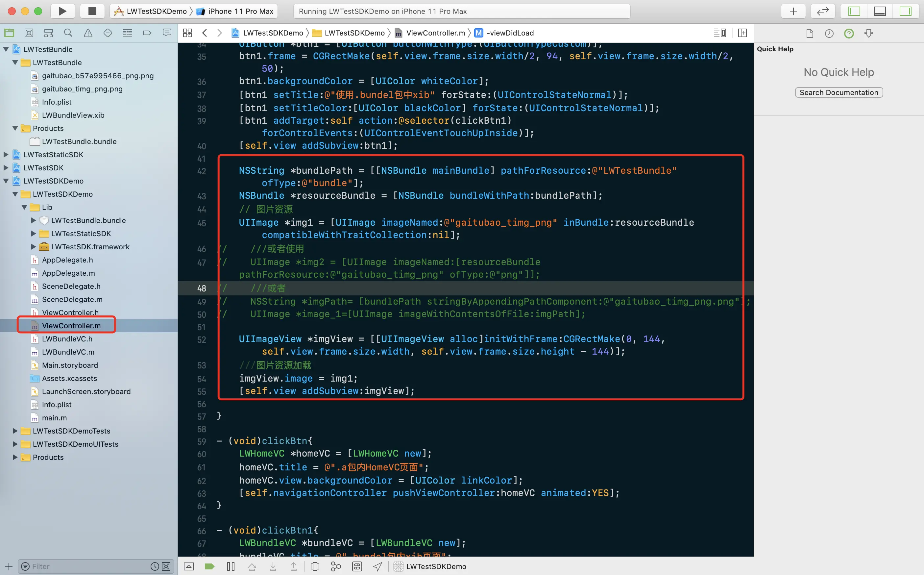This screenshot has height=575, width=924.
Task: Open the Issue navigator warning icon
Action: click(88, 33)
